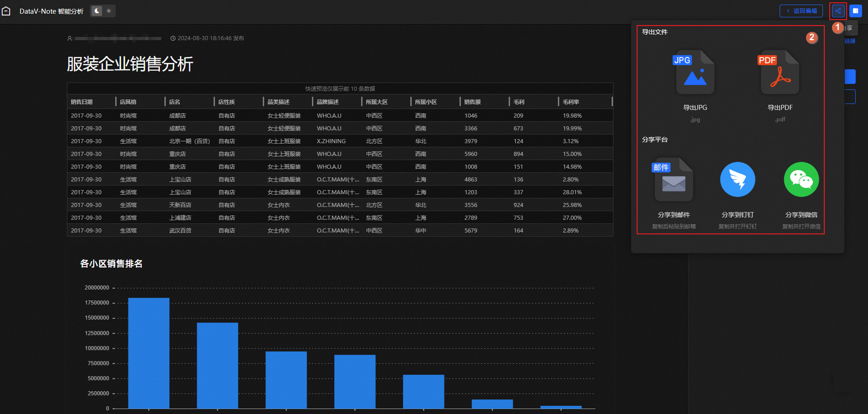Viewport: 868px width, 414px height.
Task: Click the gross profit value 924
Action: point(518,205)
